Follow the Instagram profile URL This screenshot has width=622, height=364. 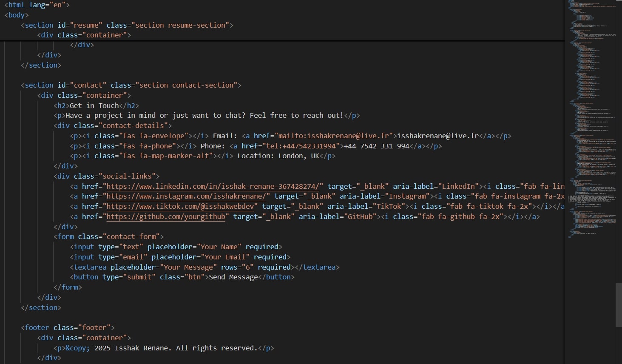pos(186,196)
